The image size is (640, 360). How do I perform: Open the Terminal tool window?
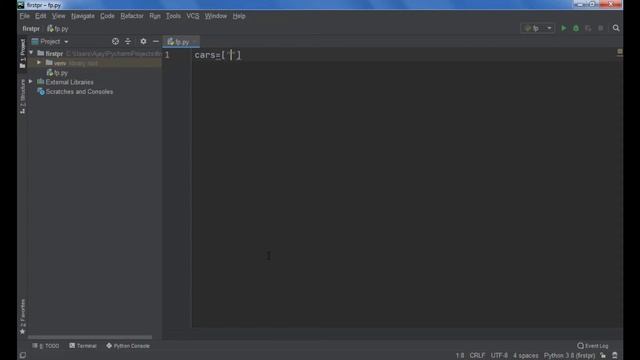pyautogui.click(x=83, y=346)
